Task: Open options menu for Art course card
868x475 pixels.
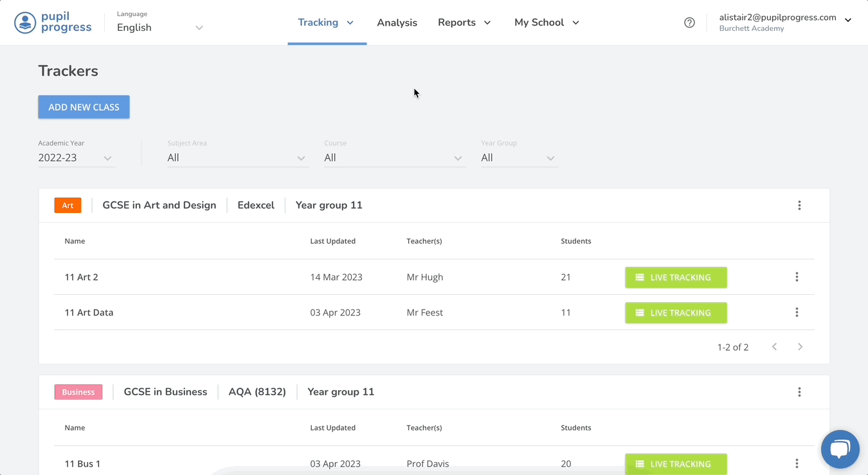Action: [x=799, y=205]
